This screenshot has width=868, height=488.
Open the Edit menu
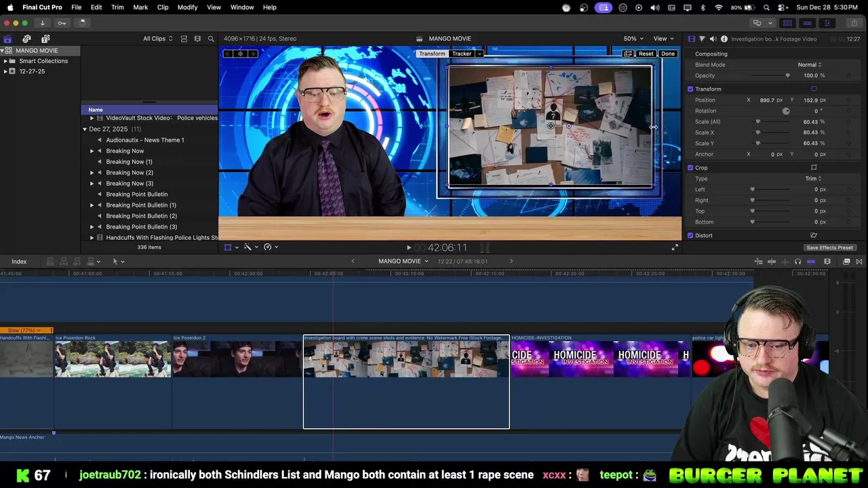(x=96, y=7)
